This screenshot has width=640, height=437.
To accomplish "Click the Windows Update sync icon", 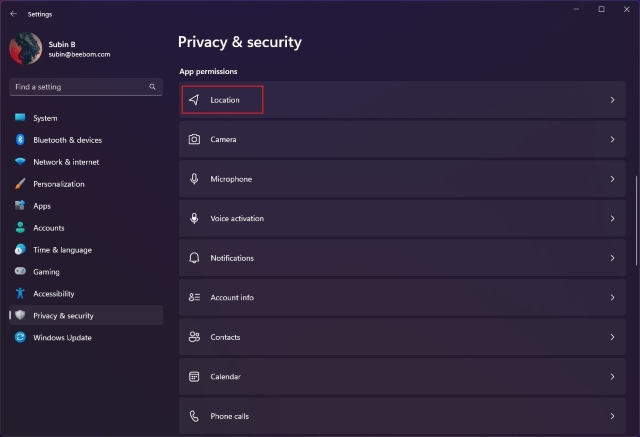I will tap(20, 337).
